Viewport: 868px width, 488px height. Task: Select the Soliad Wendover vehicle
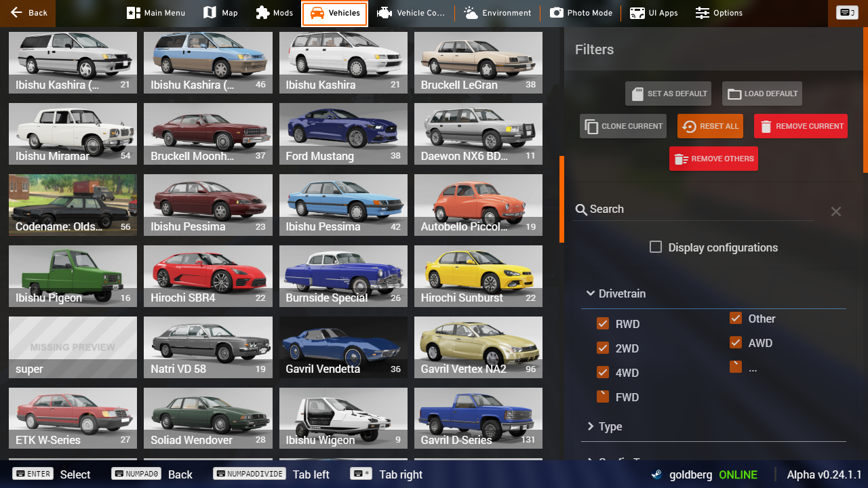tap(208, 418)
